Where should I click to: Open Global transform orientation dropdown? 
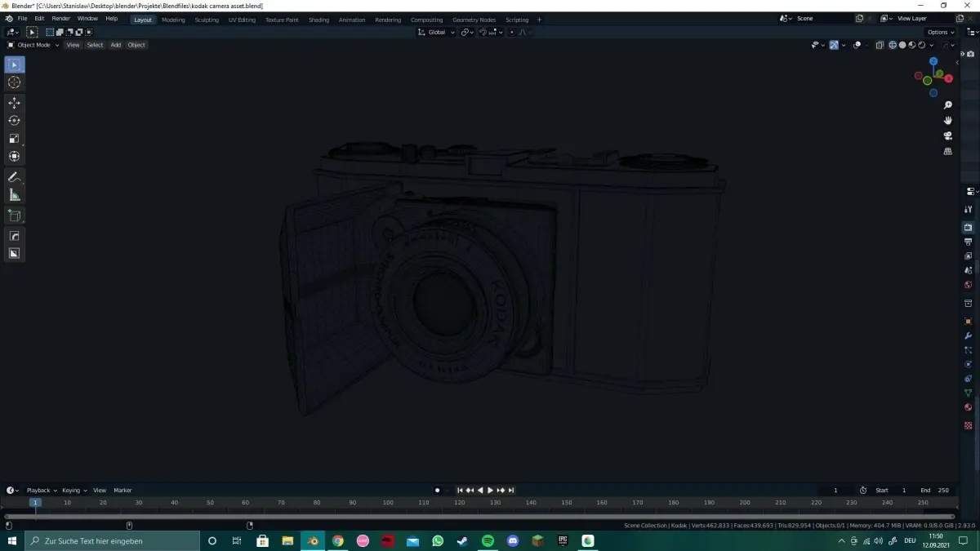point(436,32)
